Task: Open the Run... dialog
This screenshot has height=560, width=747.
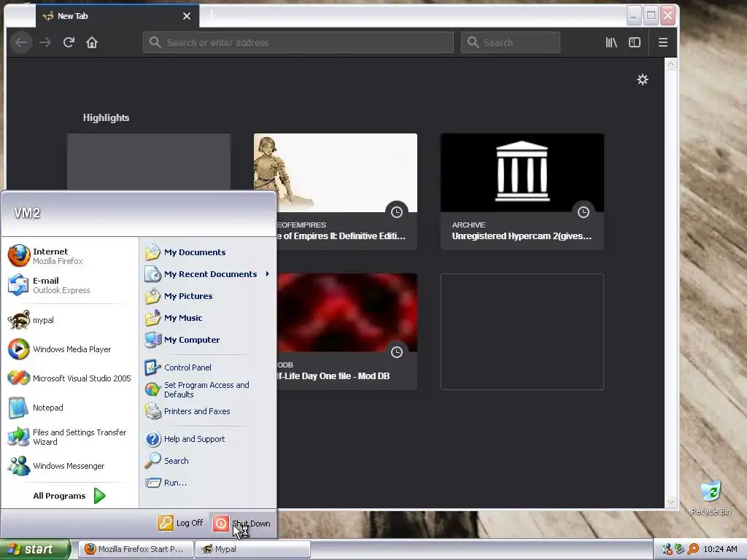Action: tap(207, 483)
